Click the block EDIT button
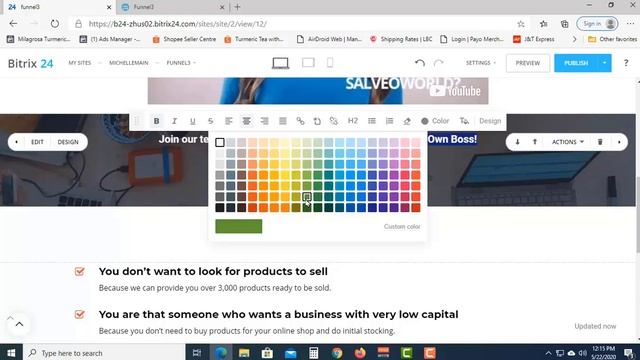This screenshot has height=360, width=640. pyautogui.click(x=37, y=142)
